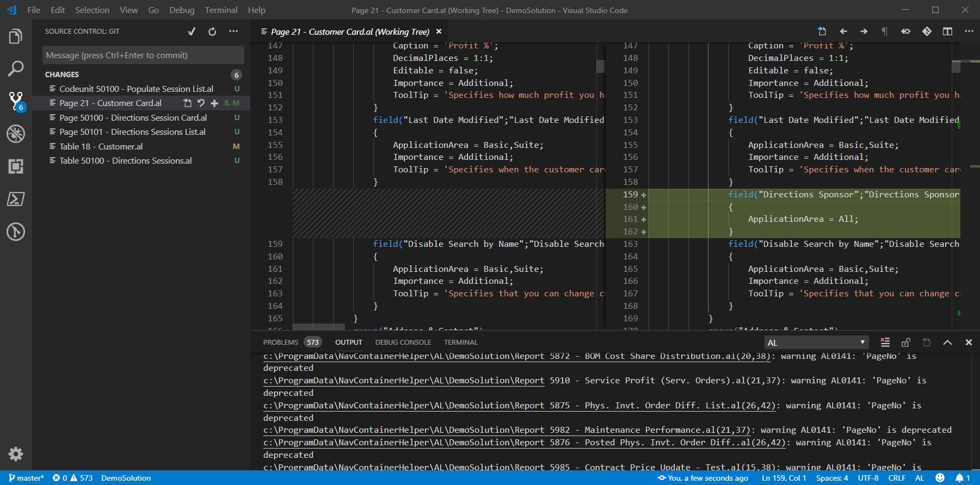
Task: Maximize panel size with chevron up
Action: coord(947,343)
